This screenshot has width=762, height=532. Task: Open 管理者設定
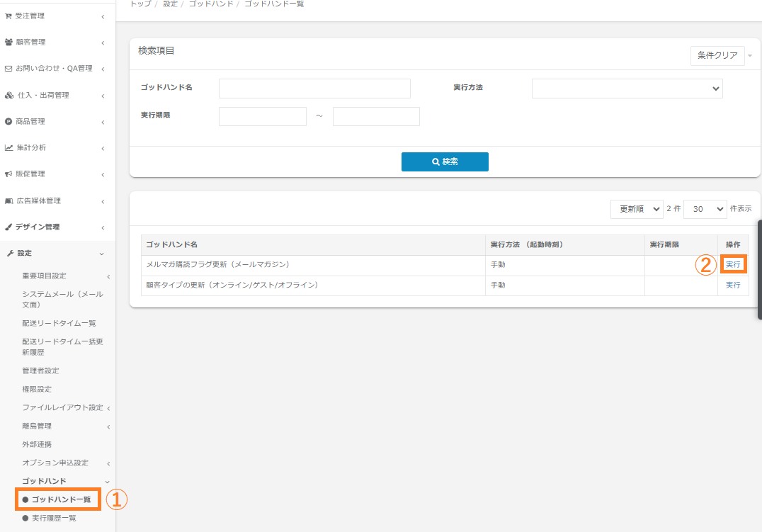click(40, 371)
